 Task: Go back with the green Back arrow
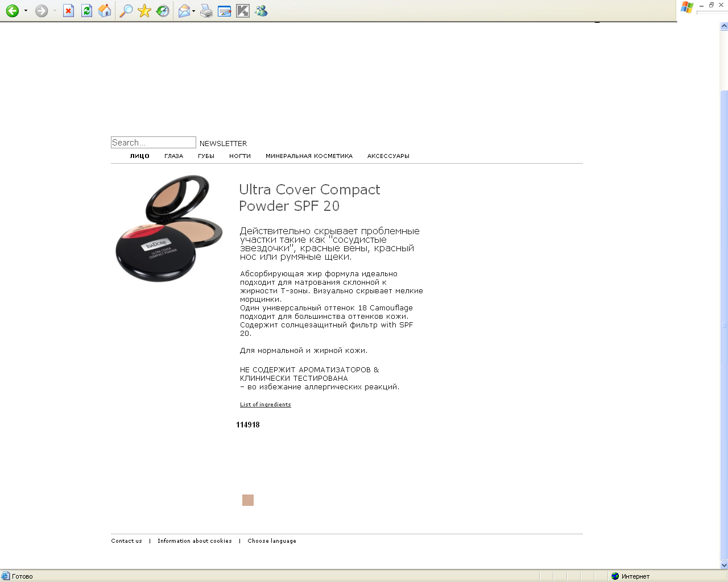(x=12, y=11)
